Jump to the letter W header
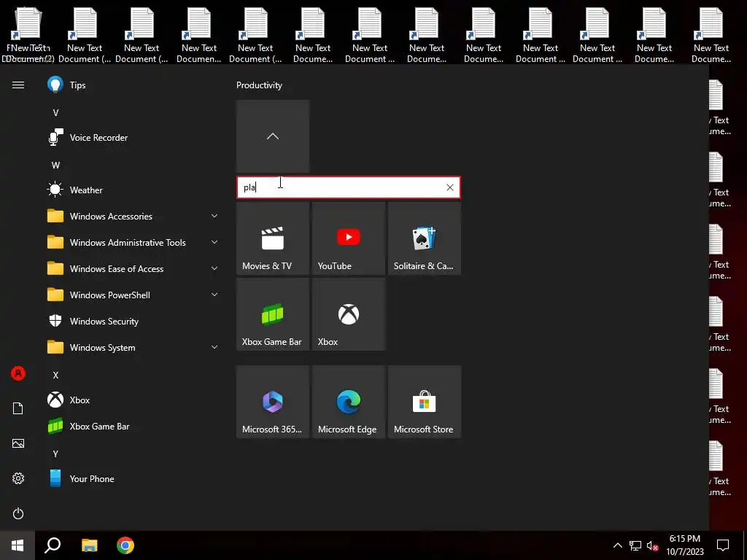Viewport: 747px width, 560px height. pos(55,166)
